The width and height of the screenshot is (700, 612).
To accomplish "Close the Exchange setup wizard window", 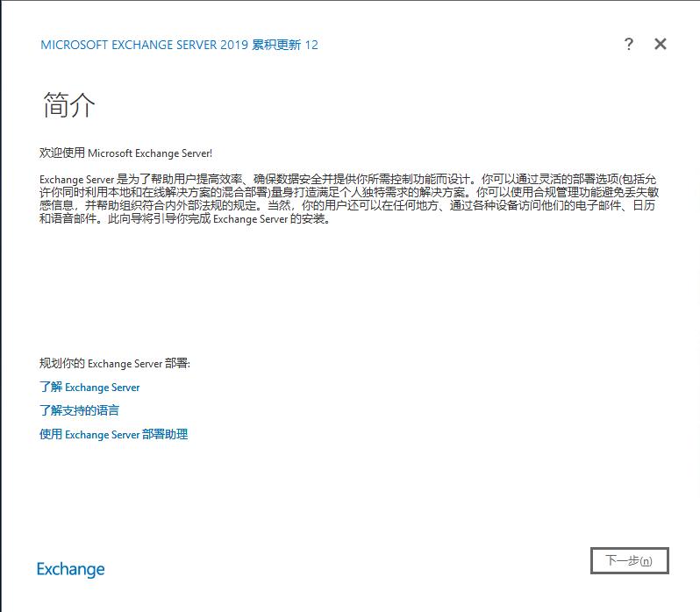I will point(661,44).
